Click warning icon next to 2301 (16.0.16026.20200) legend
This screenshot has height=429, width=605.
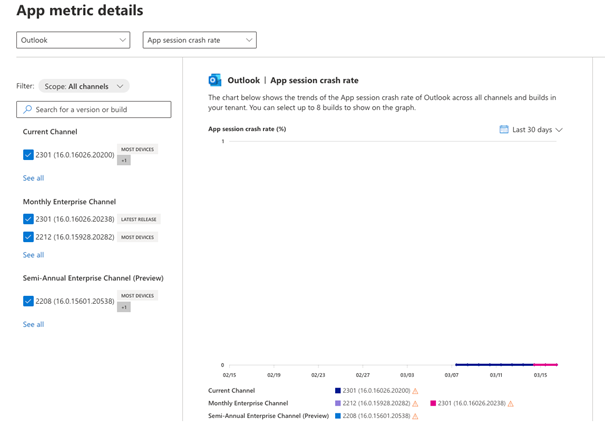(415, 391)
